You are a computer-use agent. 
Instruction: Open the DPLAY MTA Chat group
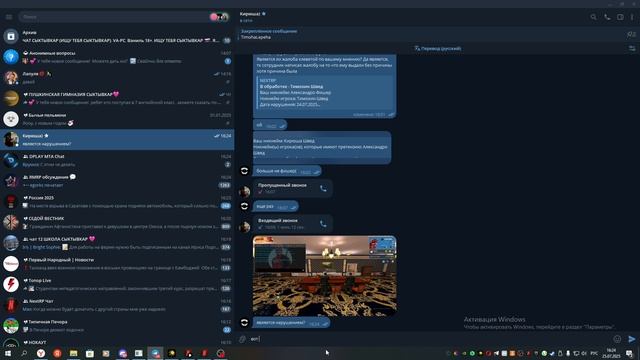point(117,160)
